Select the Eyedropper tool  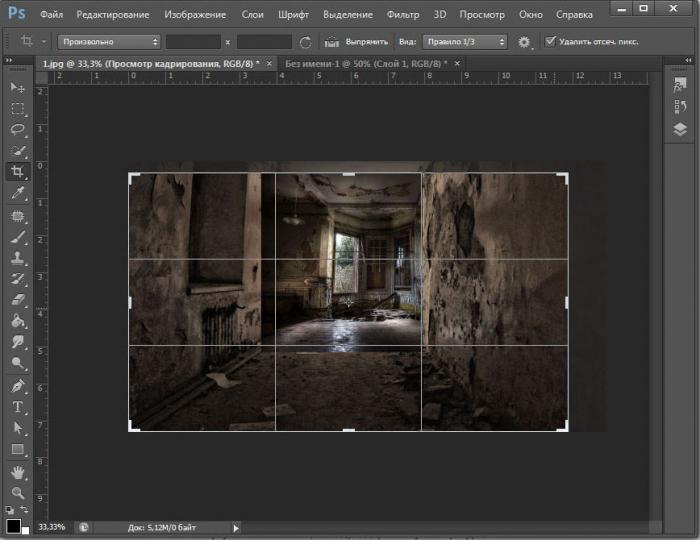(x=17, y=193)
